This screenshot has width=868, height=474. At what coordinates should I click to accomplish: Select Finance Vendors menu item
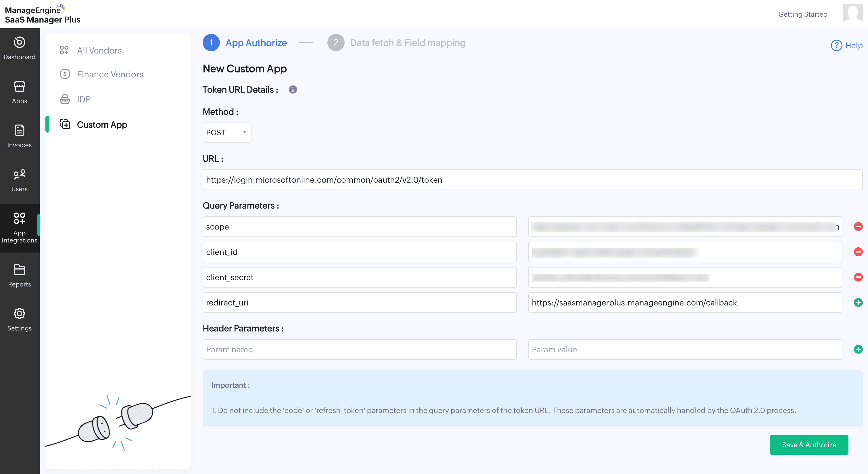(x=110, y=74)
